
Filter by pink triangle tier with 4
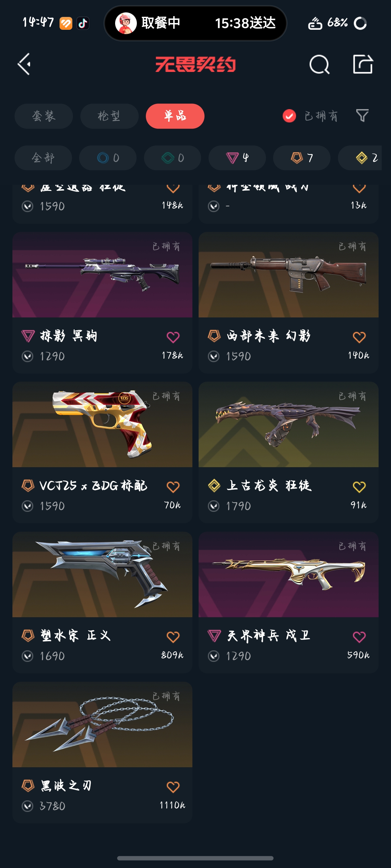(x=237, y=158)
